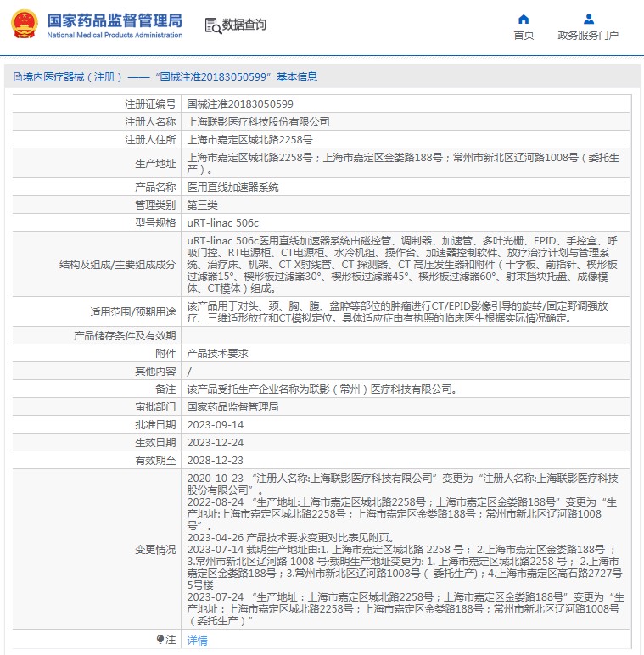The image size is (644, 655).
Task: Select registrant name 上海联影医疗科技股份有限公司
Action: click(x=258, y=122)
